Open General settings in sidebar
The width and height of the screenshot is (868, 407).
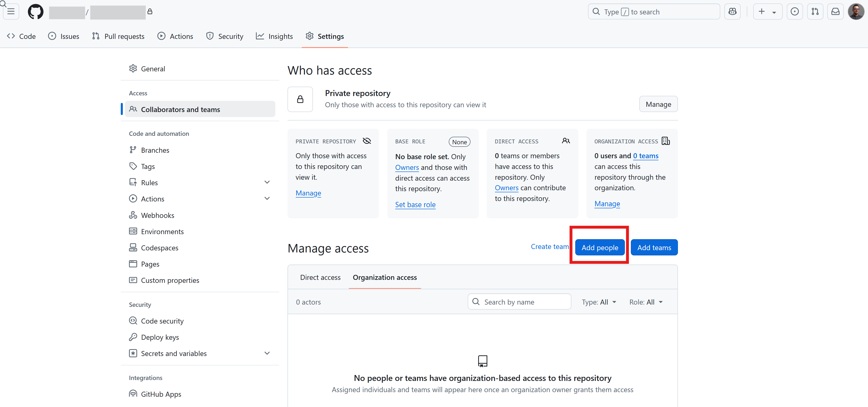200,69
